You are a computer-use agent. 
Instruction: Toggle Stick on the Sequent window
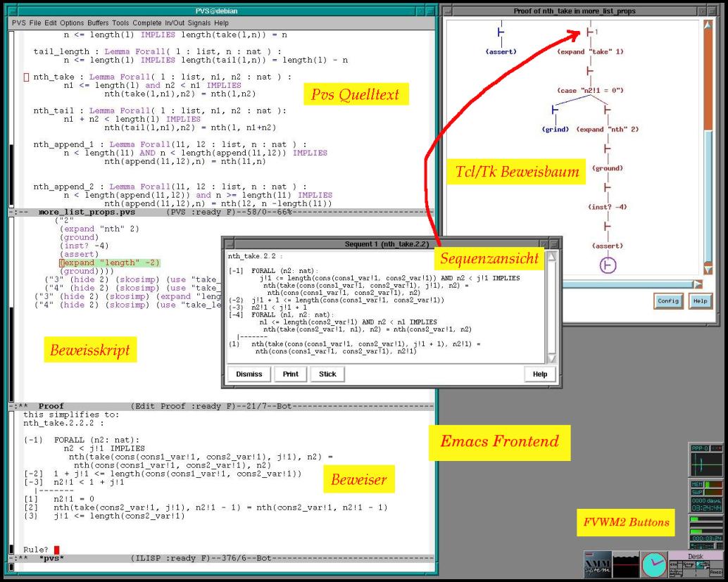(327, 374)
